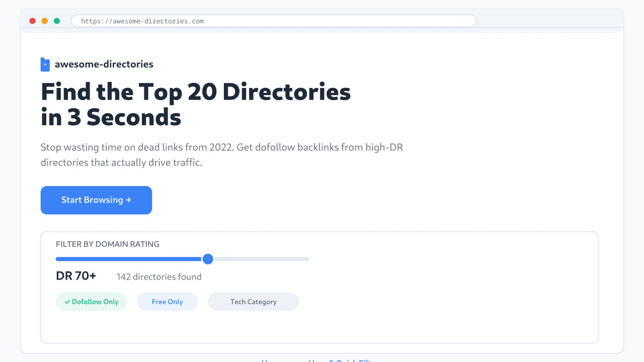Select the Tech Category filter chip
Screen dimensions: 644x362
[253, 302]
